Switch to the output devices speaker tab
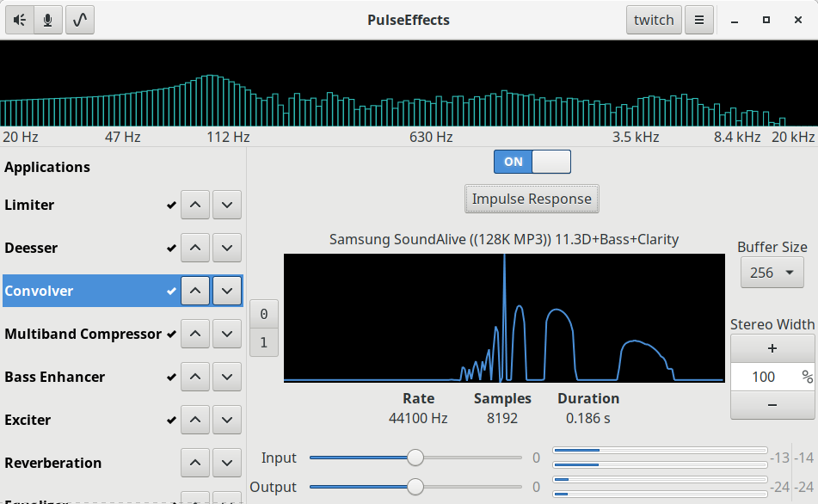Screen dimensions: 818x504 click(19, 20)
